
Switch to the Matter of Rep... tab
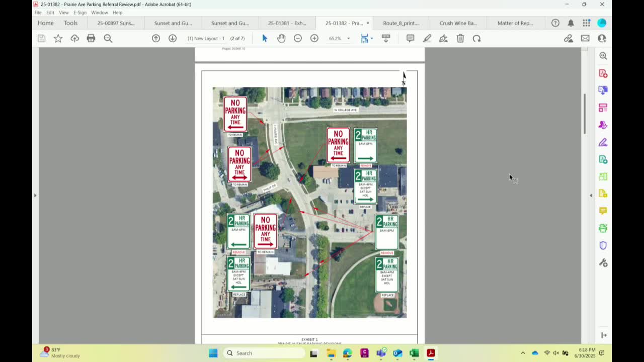[x=515, y=23]
